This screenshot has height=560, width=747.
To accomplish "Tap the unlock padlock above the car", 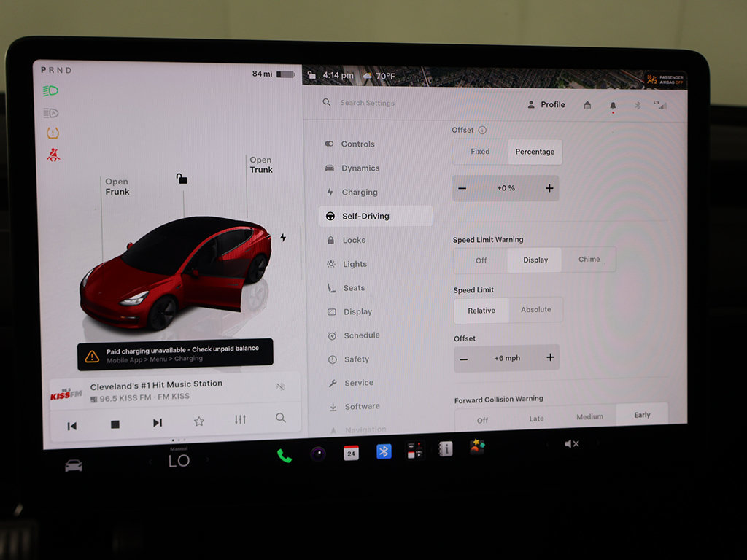I will (182, 179).
